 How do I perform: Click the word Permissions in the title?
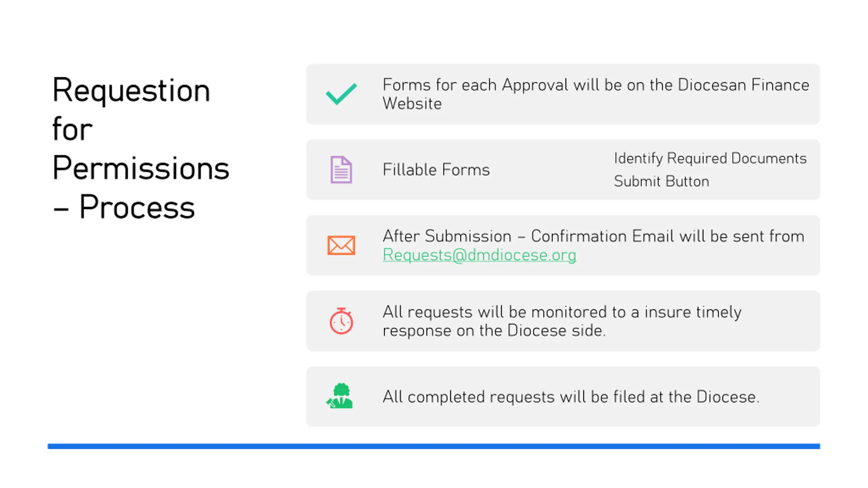[141, 168]
